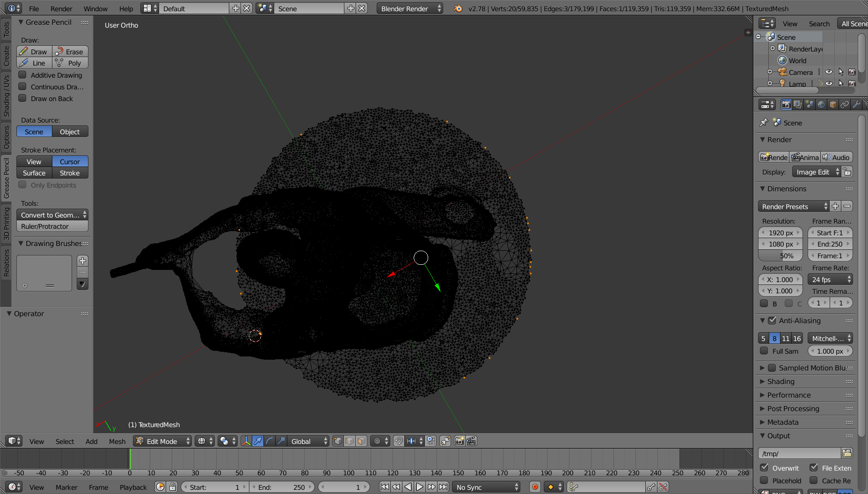Open the Mesh menu in viewport header
The image size is (868, 494).
pos(117,441)
